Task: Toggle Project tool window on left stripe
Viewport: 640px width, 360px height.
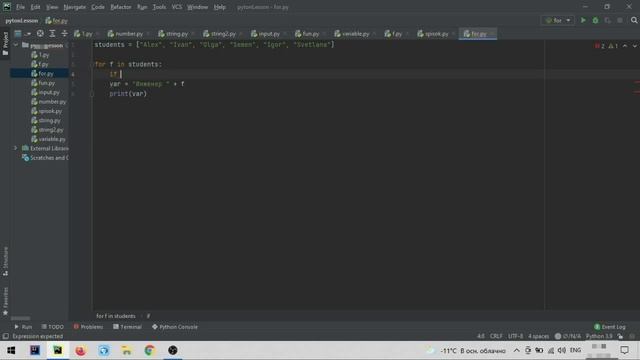Action: 5,43
